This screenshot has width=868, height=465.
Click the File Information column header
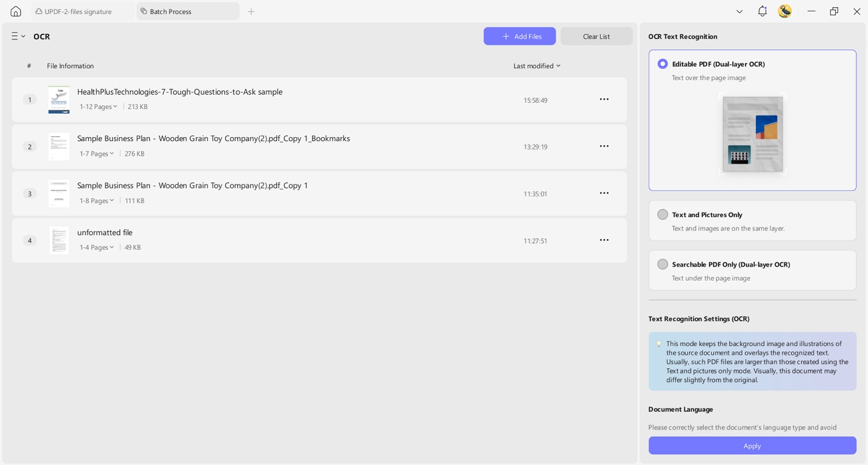point(70,65)
